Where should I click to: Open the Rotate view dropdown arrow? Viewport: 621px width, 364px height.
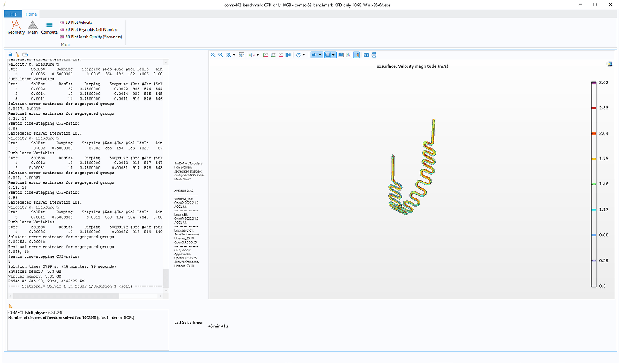click(304, 55)
